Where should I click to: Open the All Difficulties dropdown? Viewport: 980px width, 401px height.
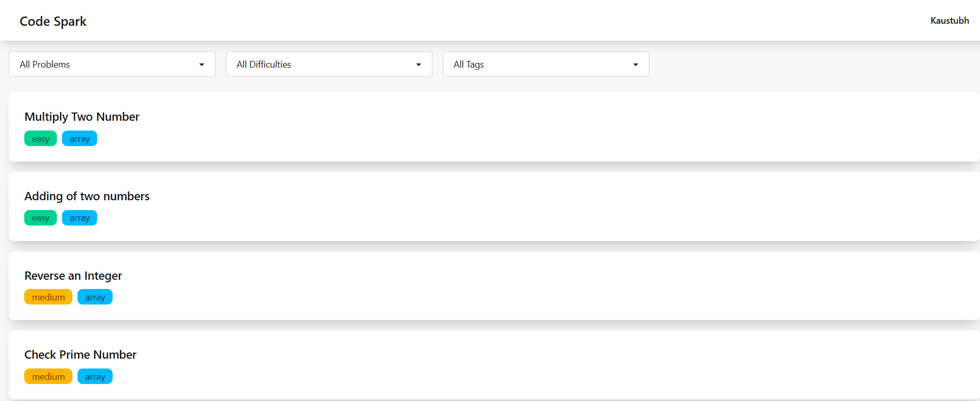(x=329, y=64)
